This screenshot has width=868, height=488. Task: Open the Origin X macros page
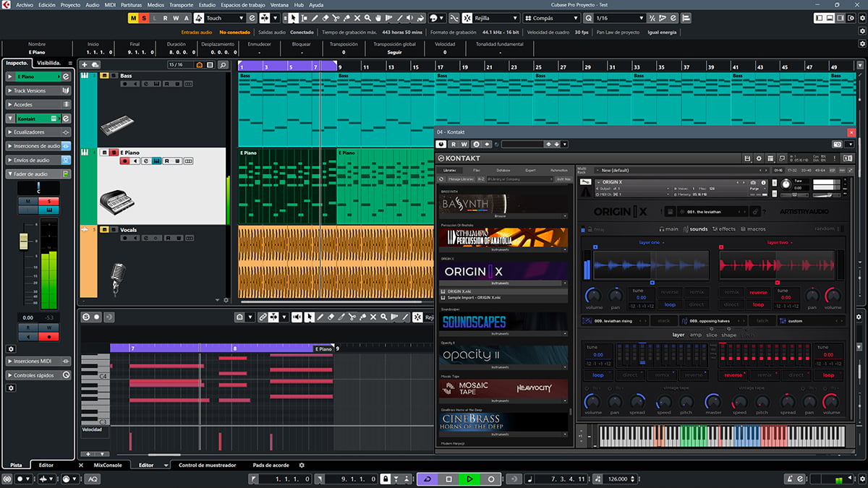(x=753, y=229)
